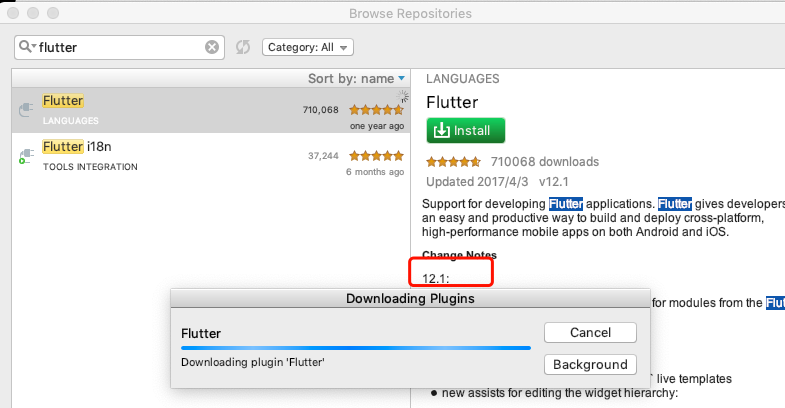The height and width of the screenshot is (408, 785).
Task: Focus the flutter search input field
Action: coord(120,47)
